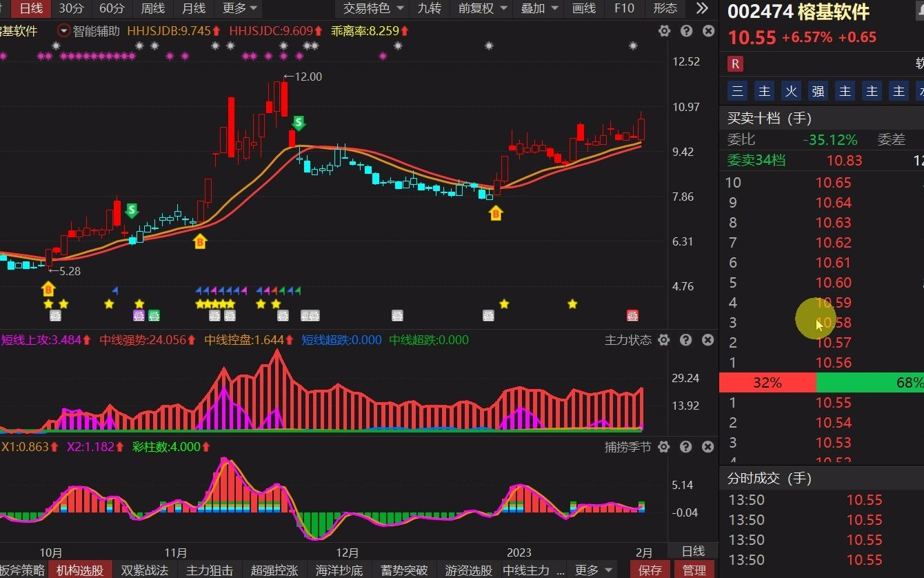Click buy level 1 price 10.55
Screen dimensions: 924x578
pyautogui.click(x=833, y=403)
